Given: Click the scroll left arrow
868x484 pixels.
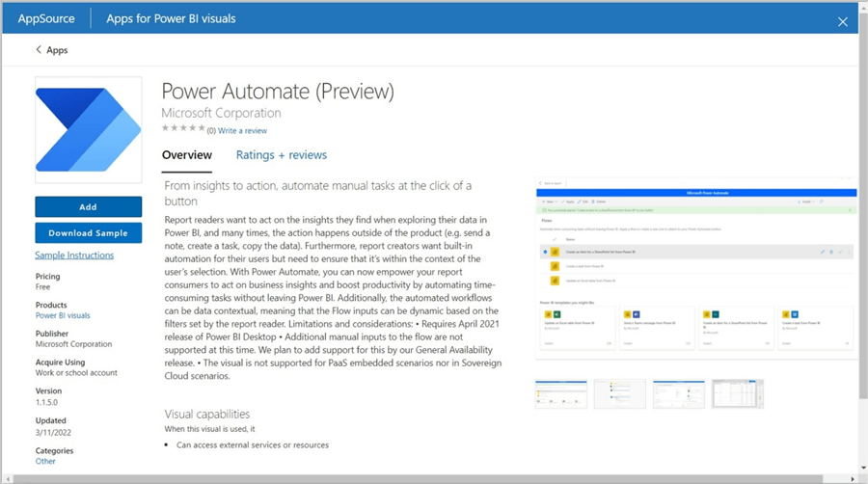Looking at the screenshot, I should (7, 478).
